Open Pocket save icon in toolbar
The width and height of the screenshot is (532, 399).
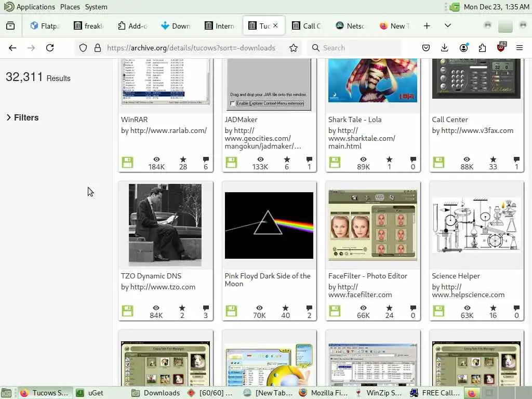click(x=426, y=48)
